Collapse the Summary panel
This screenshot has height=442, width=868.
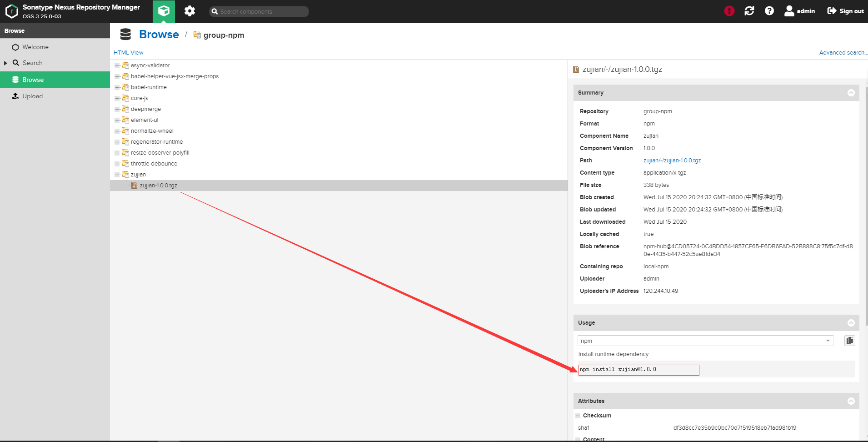coord(851,93)
